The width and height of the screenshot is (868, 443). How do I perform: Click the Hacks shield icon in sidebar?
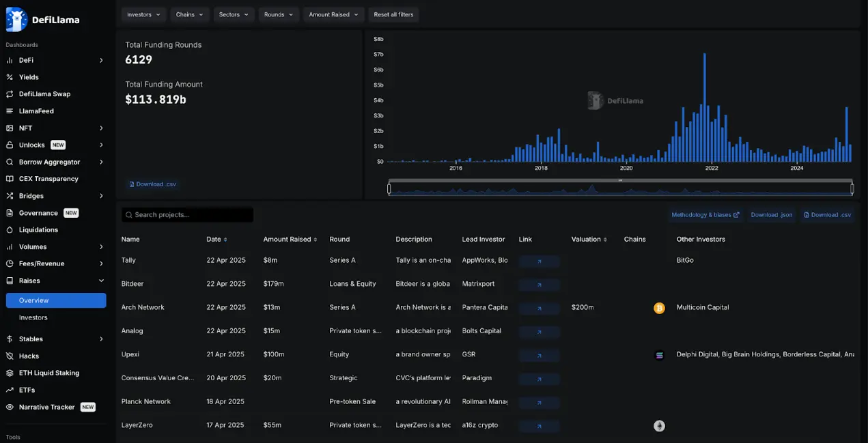tap(10, 356)
